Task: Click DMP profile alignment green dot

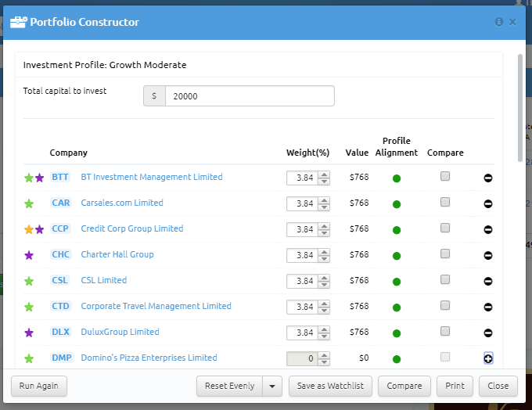Action: 397,358
